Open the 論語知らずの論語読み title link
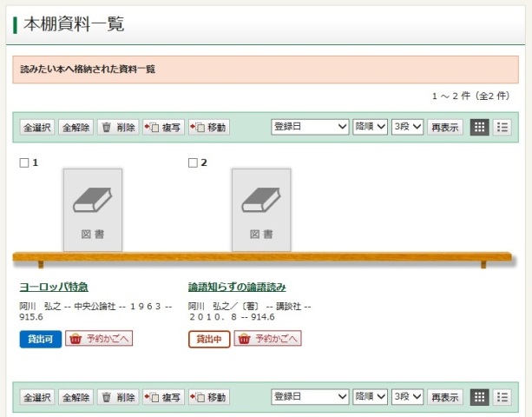Image resolution: width=532 pixels, height=417 pixels. pos(237,287)
